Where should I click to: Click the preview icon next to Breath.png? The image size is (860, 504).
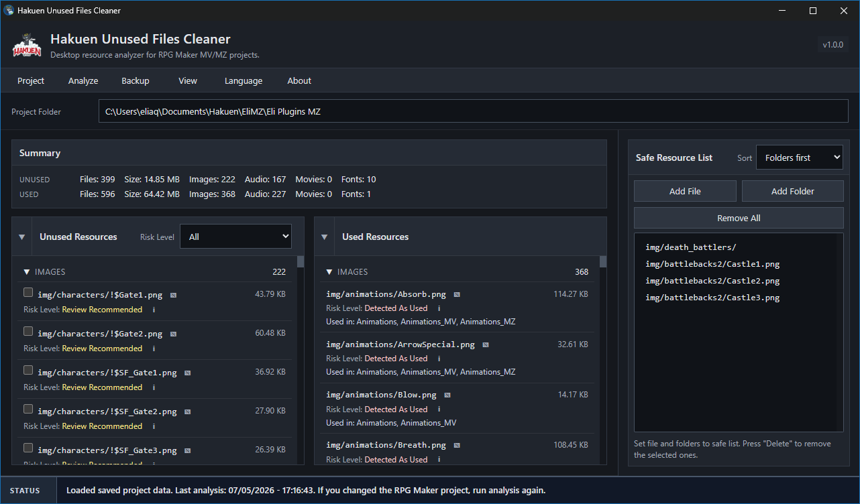pos(457,445)
